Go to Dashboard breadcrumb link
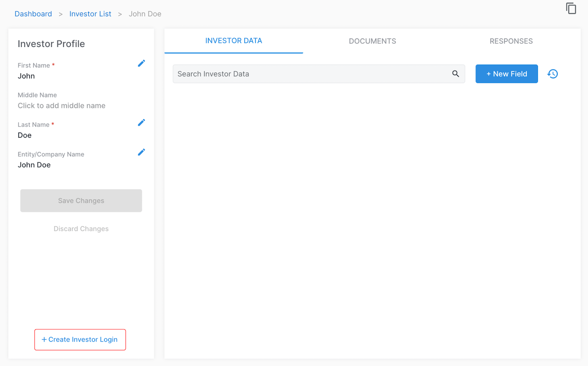 pos(33,14)
